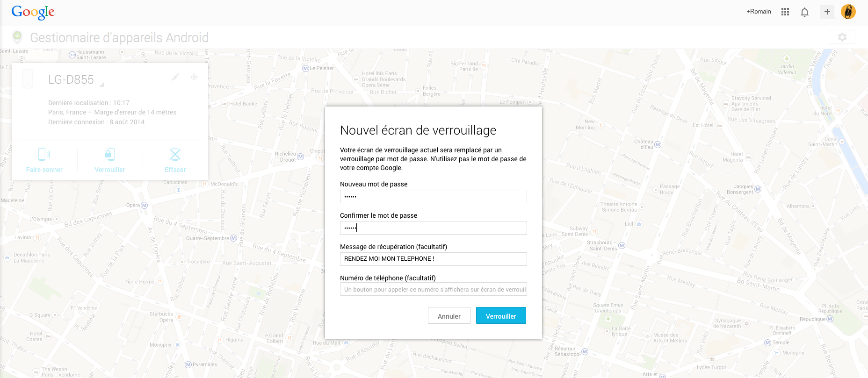
Task: Click the McDonald's restaurant icon on map
Action: 204,184
